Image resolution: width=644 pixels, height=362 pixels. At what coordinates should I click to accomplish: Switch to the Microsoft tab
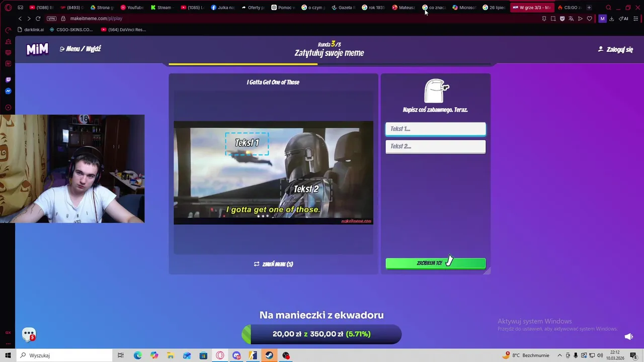[464, 8]
